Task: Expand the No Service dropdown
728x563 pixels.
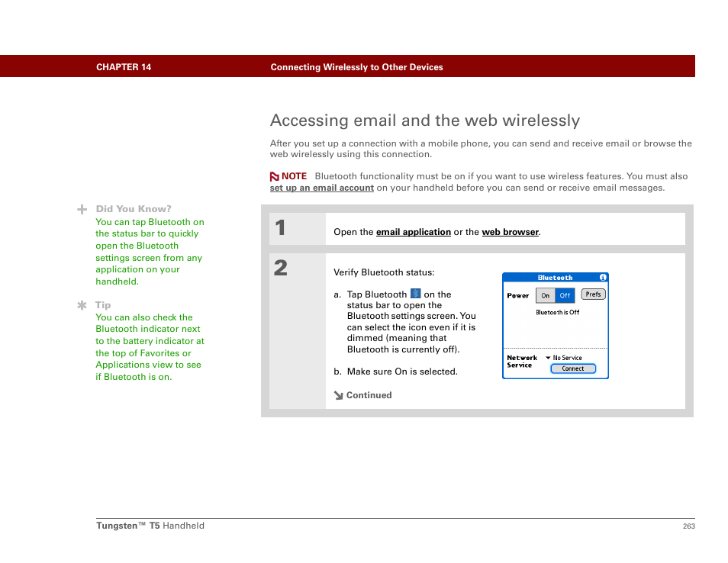Action: click(564, 358)
